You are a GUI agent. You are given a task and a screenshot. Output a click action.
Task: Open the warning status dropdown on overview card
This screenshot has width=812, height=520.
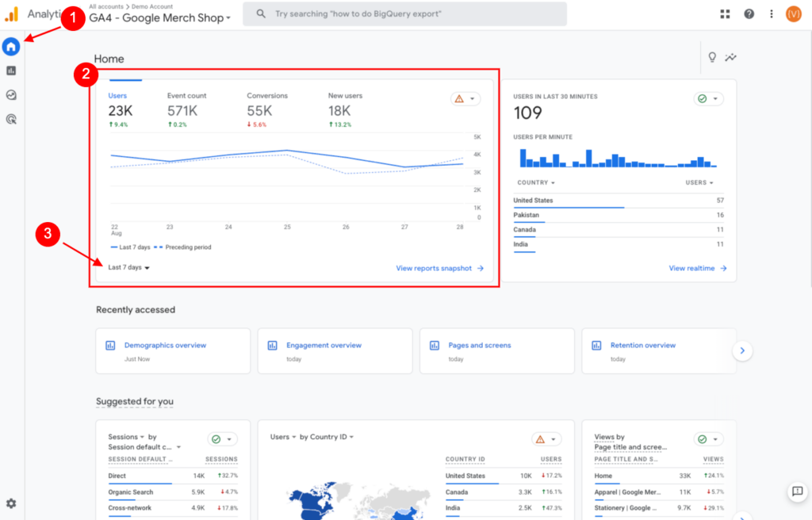tap(465, 99)
